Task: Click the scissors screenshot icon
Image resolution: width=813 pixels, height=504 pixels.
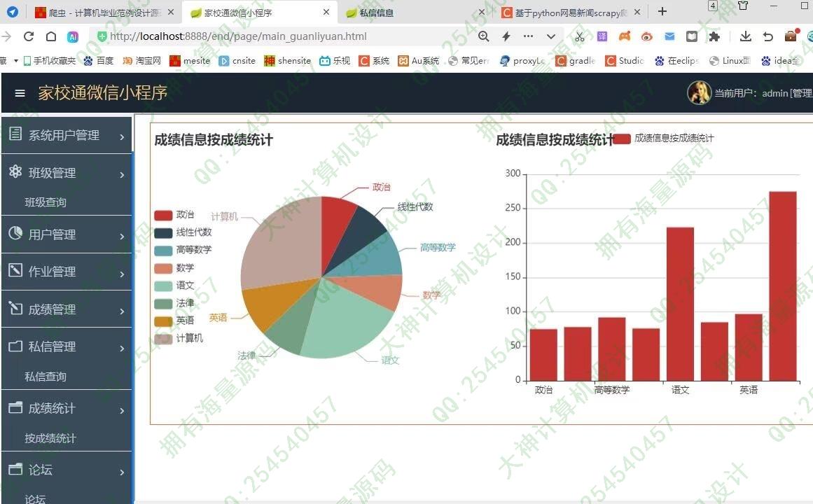Action: (x=579, y=36)
